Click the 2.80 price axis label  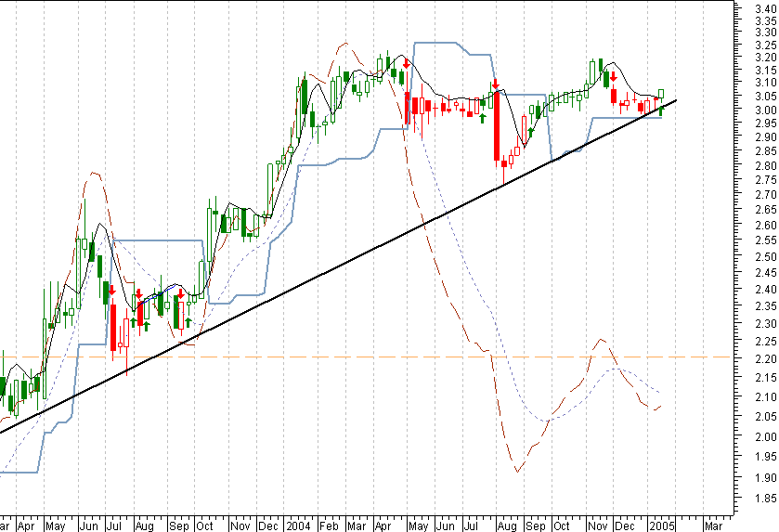(766, 166)
